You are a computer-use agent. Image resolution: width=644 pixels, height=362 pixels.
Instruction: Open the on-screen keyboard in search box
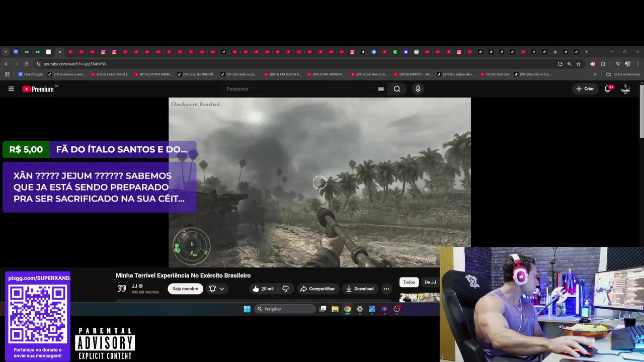click(381, 89)
